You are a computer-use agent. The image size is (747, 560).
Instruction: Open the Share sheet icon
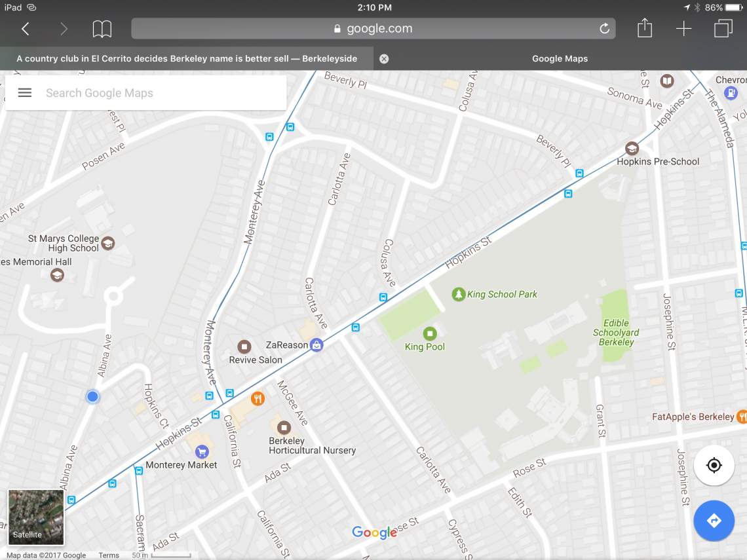645,28
